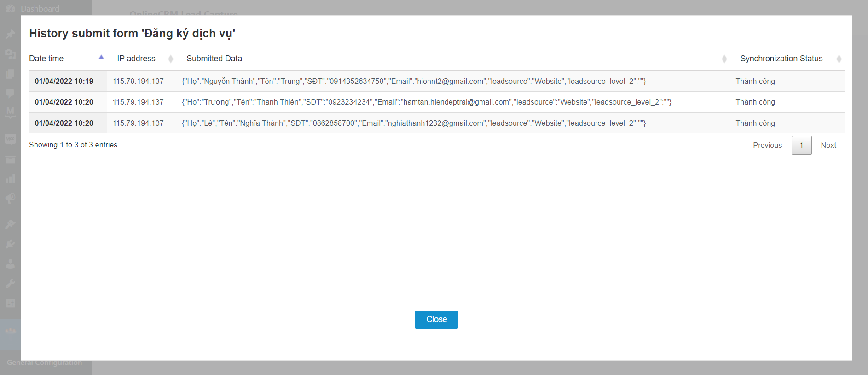Click the dialog title 'History submit form'
The width and height of the screenshot is (868, 375).
132,33
